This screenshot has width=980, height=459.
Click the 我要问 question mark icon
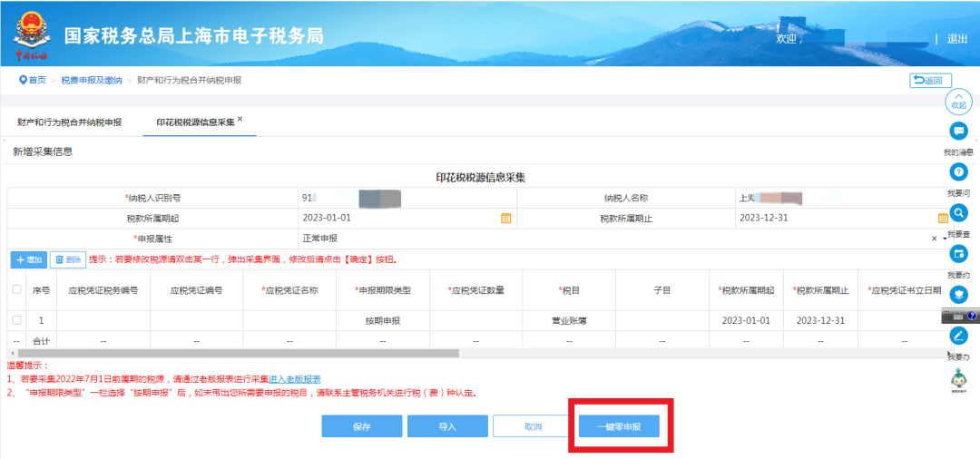pyautogui.click(x=958, y=172)
